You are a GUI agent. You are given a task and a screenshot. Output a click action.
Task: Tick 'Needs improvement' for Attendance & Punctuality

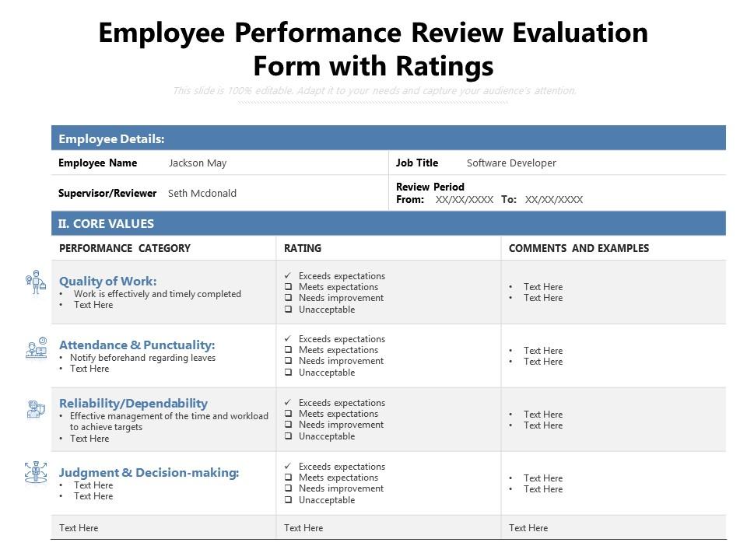point(289,362)
